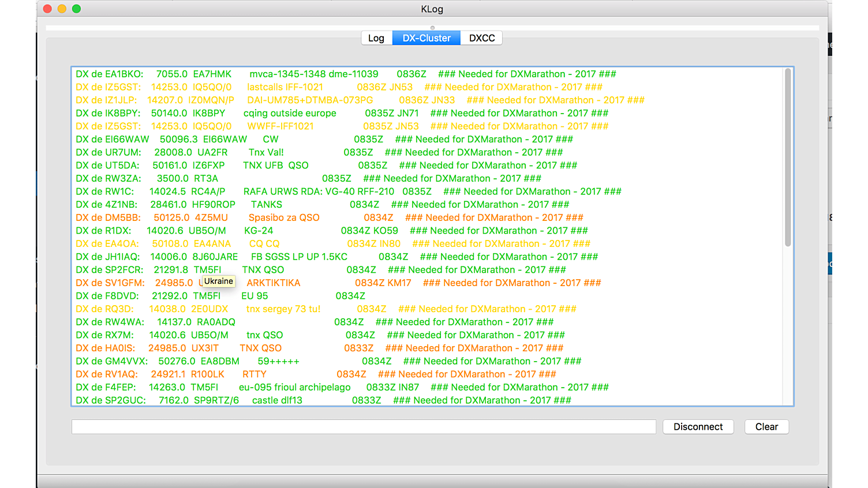868x488 pixels.
Task: Clear the DX cluster spot list
Action: point(766,427)
